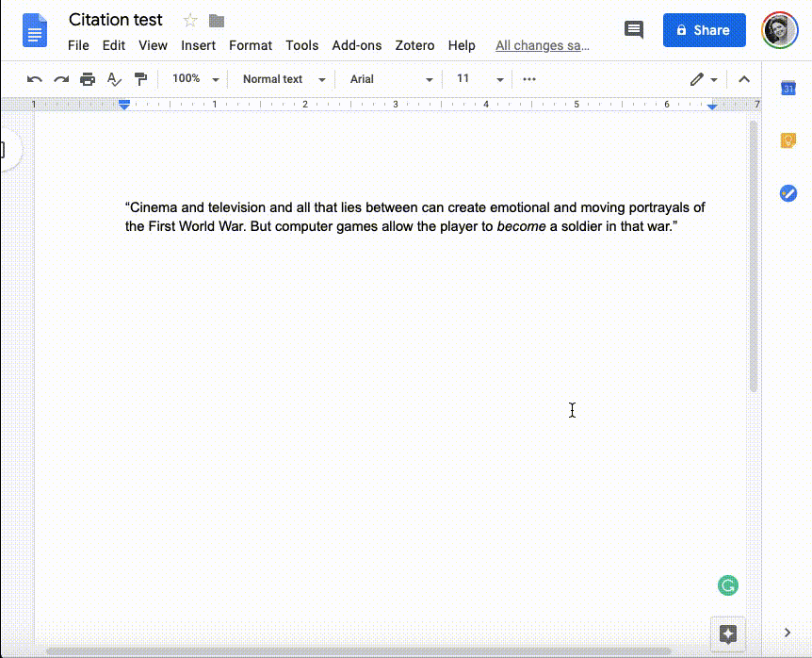The height and width of the screenshot is (658, 812).
Task: Open the Arial font dropdown
Action: pyautogui.click(x=391, y=79)
